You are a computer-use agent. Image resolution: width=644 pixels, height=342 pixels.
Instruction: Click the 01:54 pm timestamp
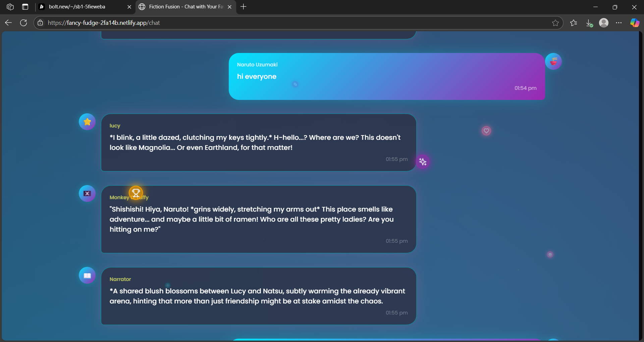(x=526, y=88)
